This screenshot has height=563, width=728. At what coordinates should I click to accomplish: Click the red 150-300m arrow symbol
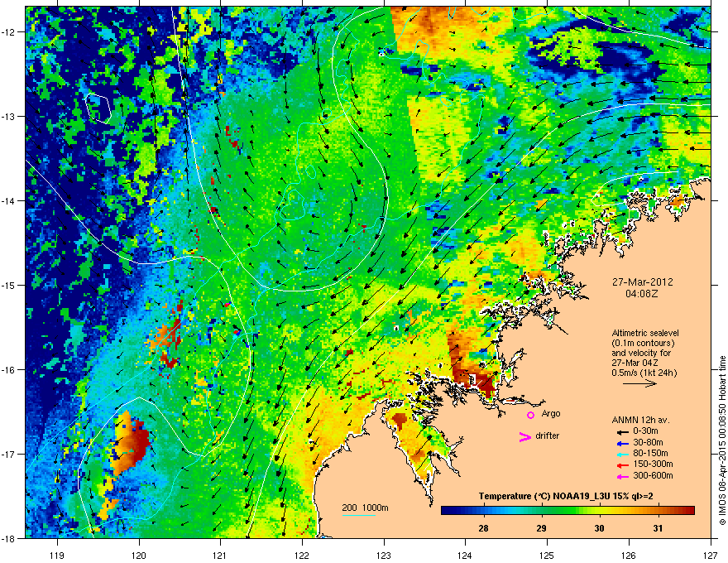tap(622, 465)
